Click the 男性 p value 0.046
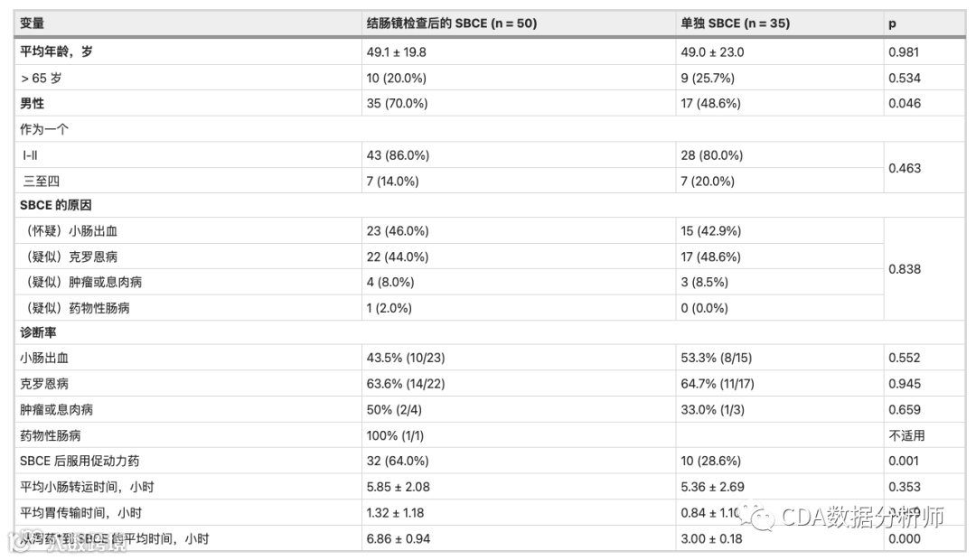Screen dimensions: 976x560 pyautogui.click(x=905, y=103)
